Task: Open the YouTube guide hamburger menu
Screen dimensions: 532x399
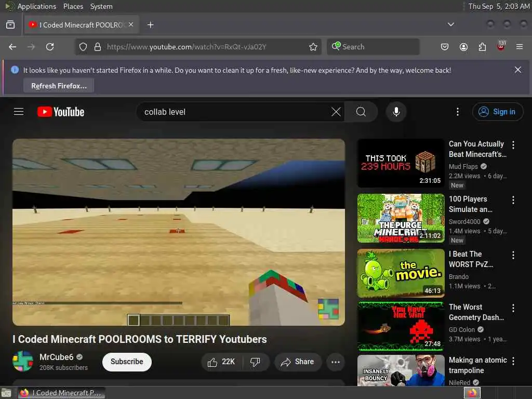Action: click(x=19, y=112)
